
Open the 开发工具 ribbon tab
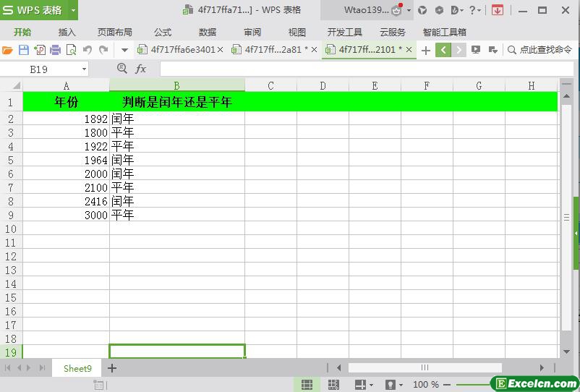(344, 32)
